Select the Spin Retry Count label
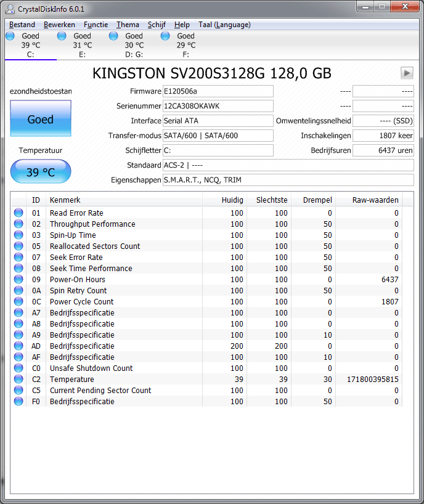Viewport: 424px width, 504px height. point(78,291)
